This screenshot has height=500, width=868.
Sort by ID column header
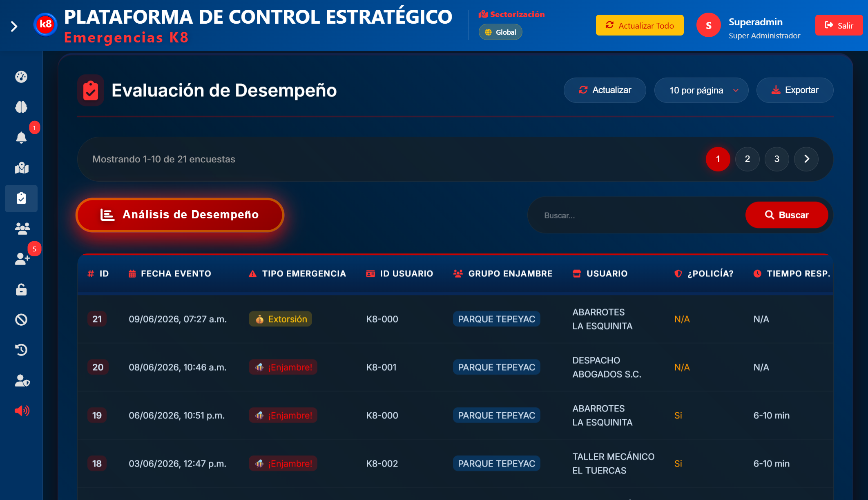pyautogui.click(x=98, y=274)
